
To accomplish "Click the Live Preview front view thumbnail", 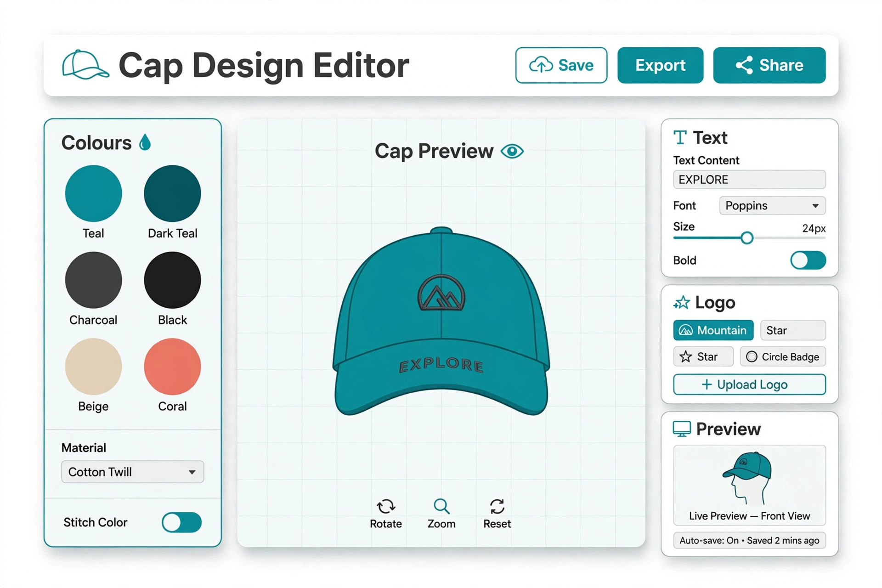I will tap(749, 485).
